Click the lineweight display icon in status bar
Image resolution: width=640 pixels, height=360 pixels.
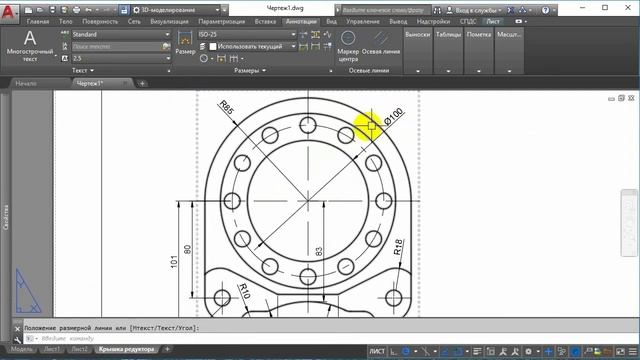(x=477, y=351)
